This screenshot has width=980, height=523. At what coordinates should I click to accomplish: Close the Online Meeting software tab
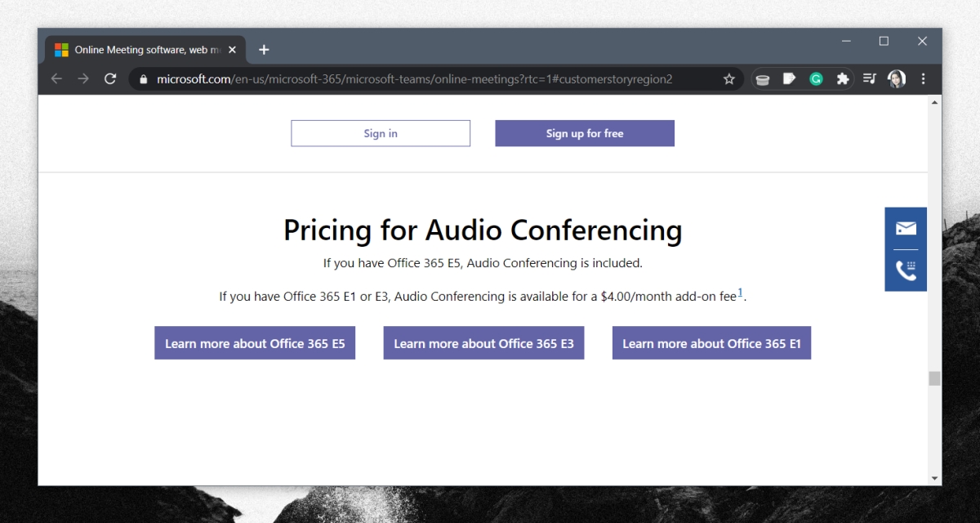coord(232,50)
